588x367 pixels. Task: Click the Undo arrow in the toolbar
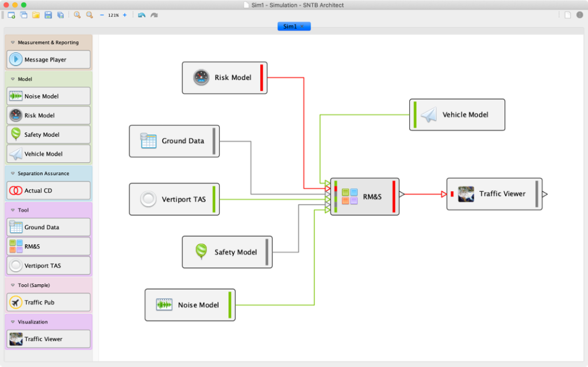tap(142, 15)
